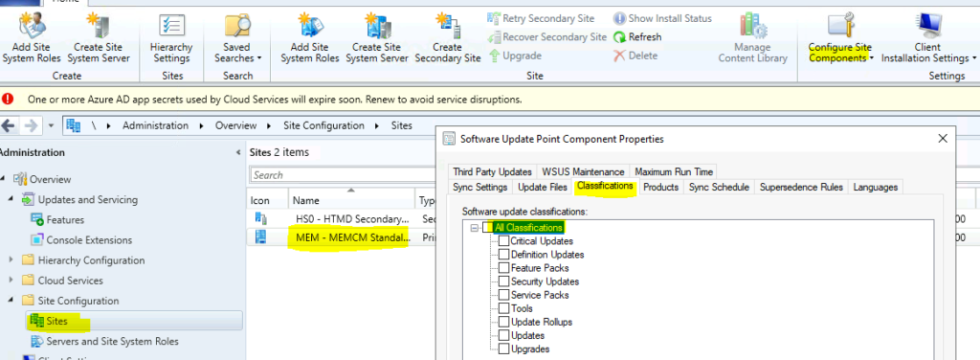Select Sites tree node
Screen dimensions: 980x360
[56, 322]
